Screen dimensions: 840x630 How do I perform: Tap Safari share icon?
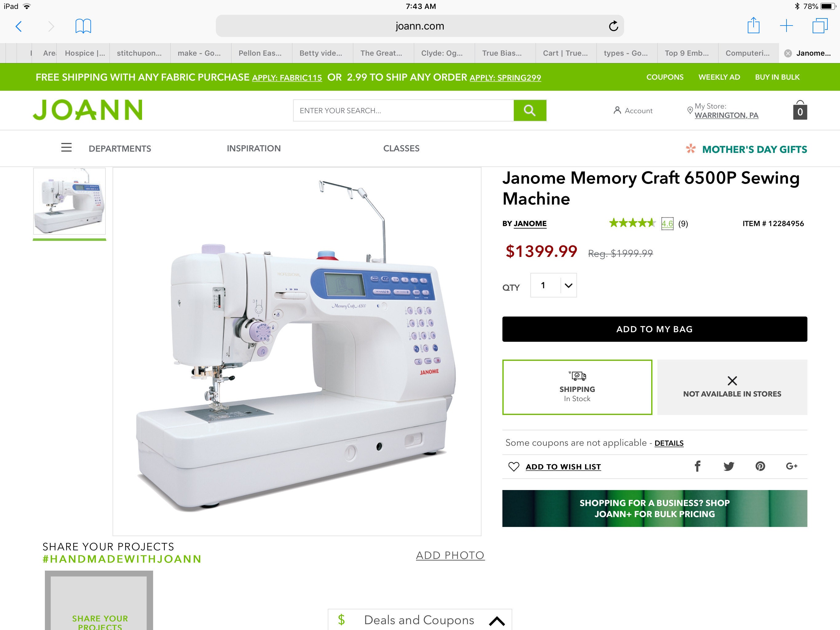point(753,26)
